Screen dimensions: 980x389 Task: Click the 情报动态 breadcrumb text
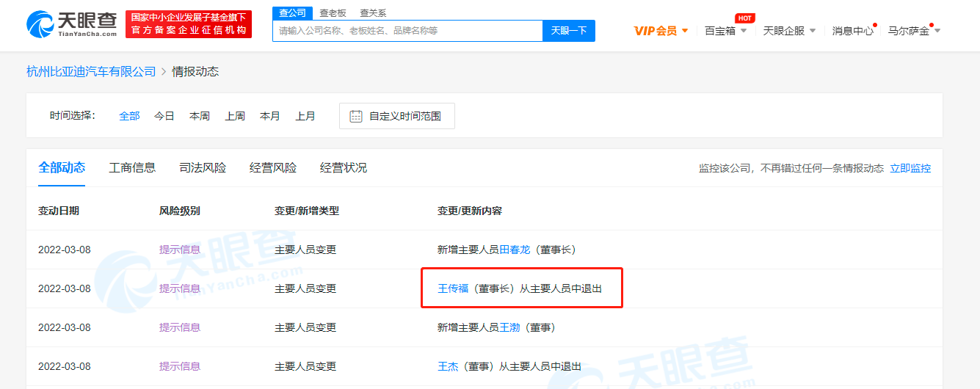pos(195,71)
